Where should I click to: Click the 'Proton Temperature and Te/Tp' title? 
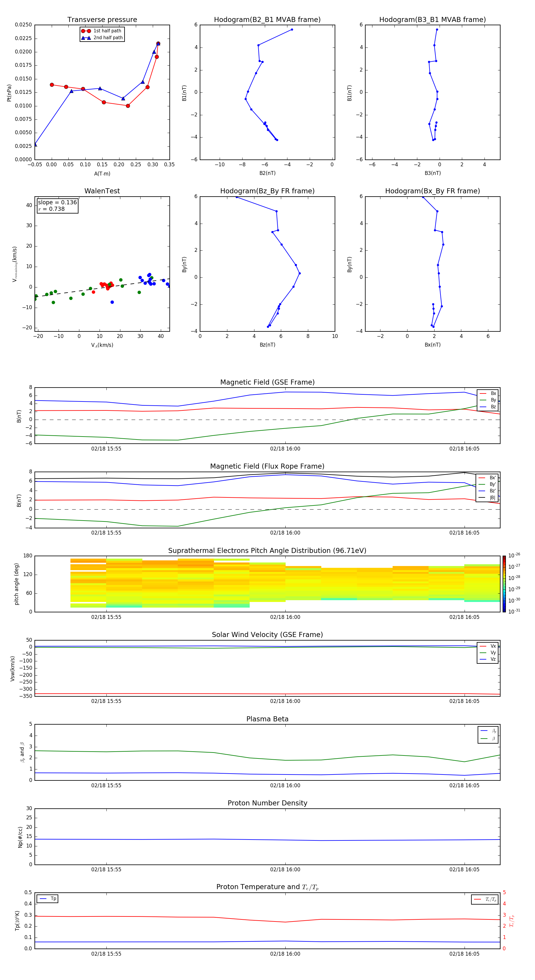point(267,887)
